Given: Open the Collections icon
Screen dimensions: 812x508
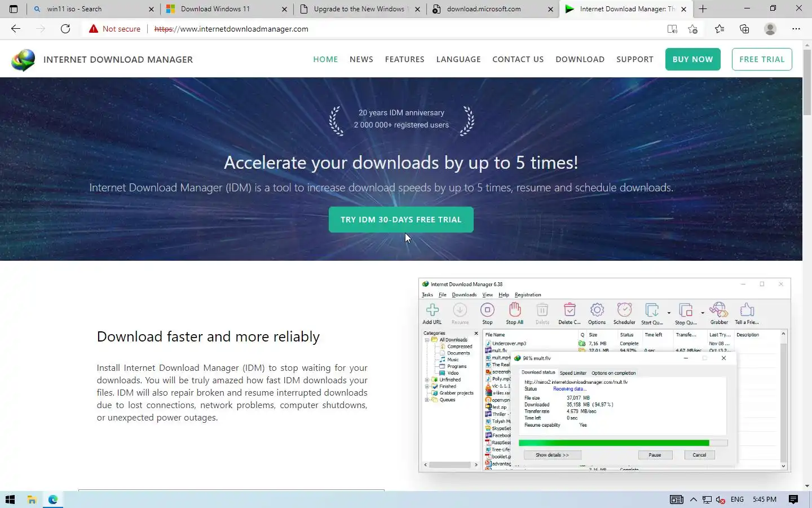Looking at the screenshot, I should coord(744,29).
